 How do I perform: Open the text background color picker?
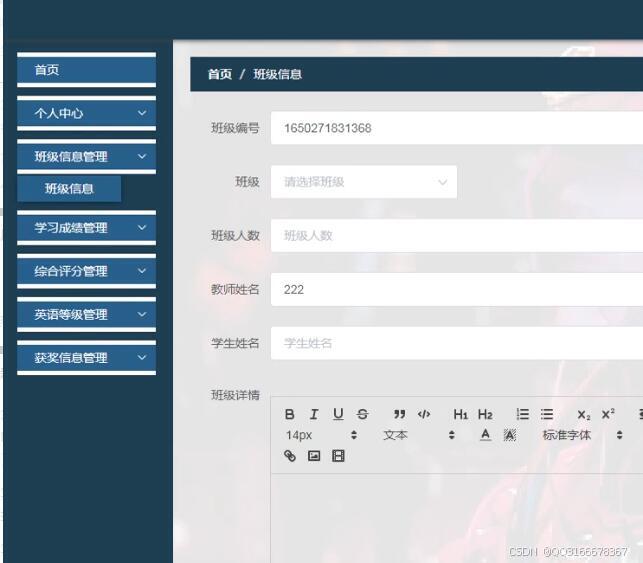[x=510, y=435]
